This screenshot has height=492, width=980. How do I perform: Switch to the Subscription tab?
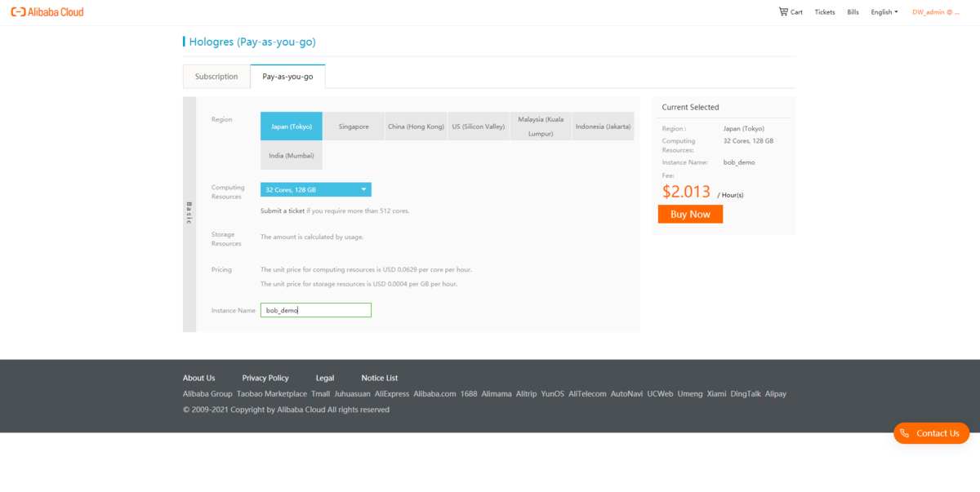216,77
